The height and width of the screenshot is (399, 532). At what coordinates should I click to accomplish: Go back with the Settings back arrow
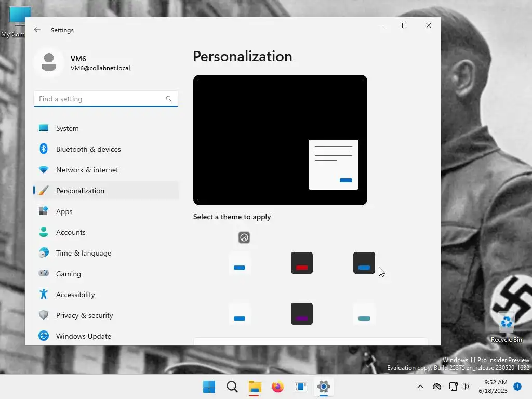point(37,30)
